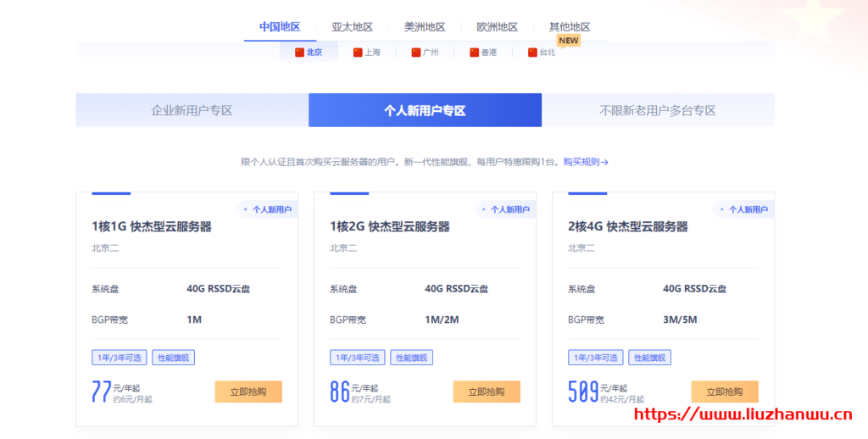Switch to the 亚太地区 region tab

[352, 27]
